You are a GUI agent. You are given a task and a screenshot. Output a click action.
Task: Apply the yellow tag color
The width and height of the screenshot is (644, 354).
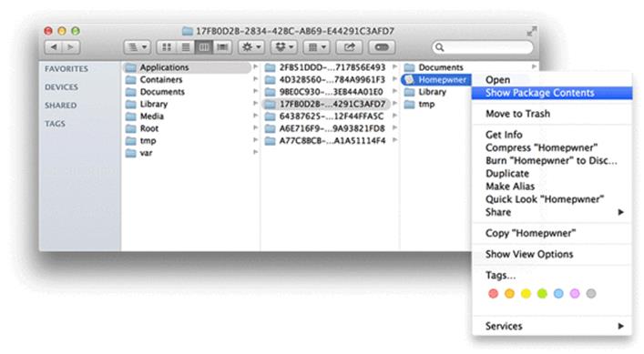point(526,294)
